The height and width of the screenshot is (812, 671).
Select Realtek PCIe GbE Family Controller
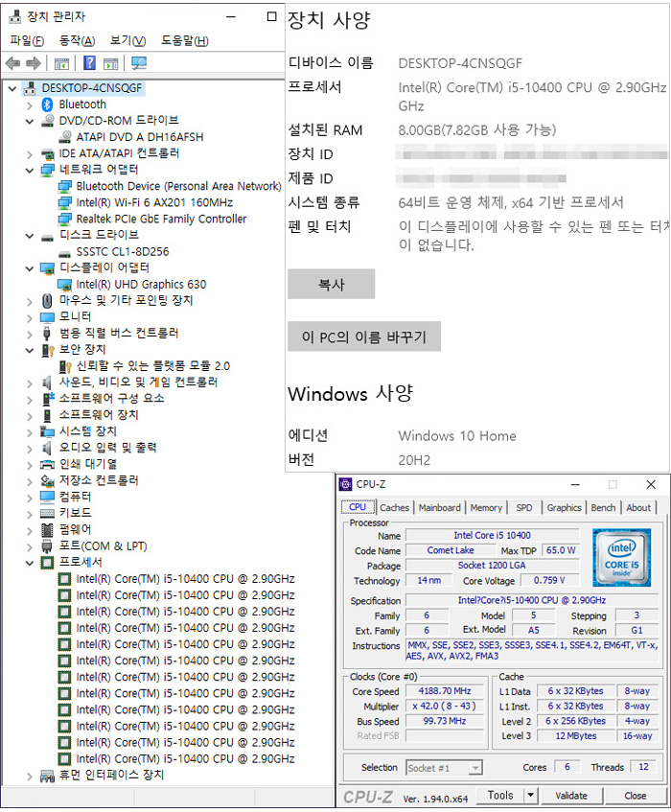point(161,219)
